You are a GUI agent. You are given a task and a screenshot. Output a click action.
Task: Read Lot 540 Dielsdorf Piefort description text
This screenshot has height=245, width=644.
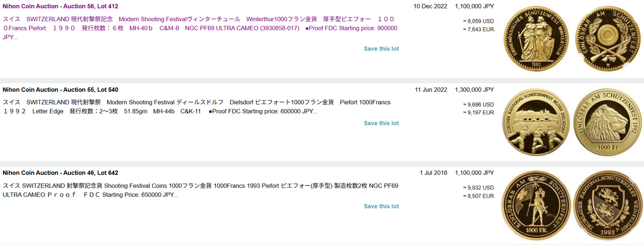tap(196, 107)
